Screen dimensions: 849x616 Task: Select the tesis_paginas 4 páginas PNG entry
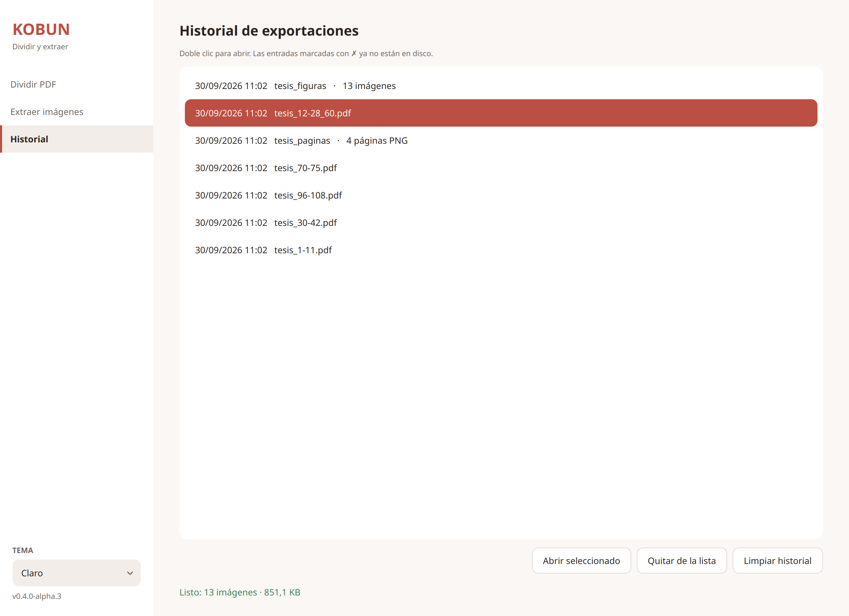click(x=501, y=140)
